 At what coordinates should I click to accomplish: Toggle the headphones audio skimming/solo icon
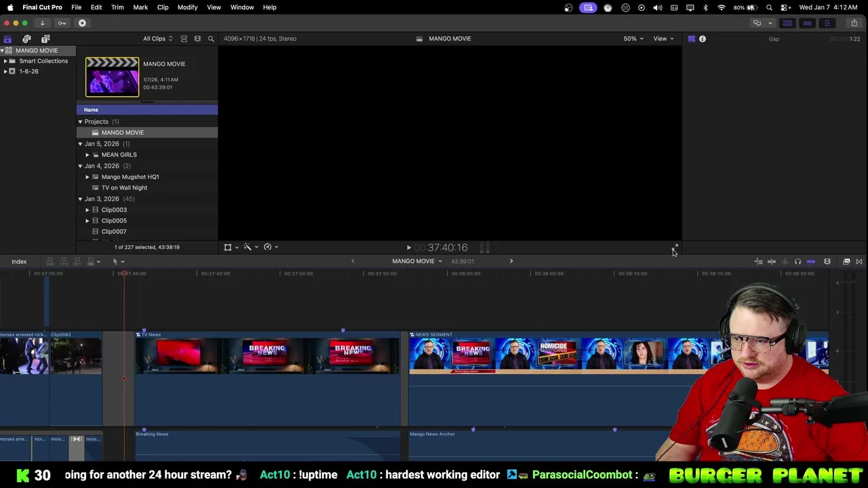tap(797, 262)
